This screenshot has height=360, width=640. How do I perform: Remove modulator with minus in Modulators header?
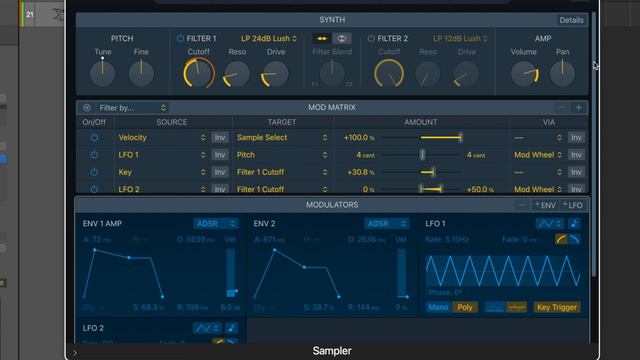[x=522, y=205]
